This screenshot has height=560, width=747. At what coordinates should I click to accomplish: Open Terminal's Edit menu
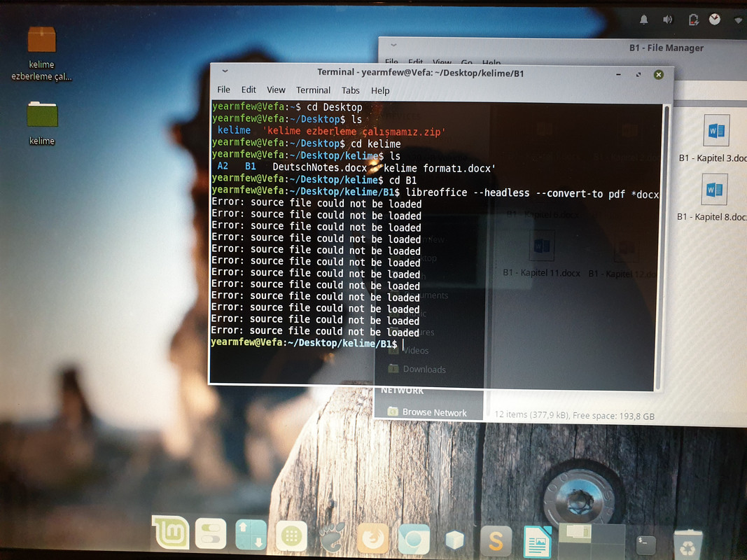tap(249, 90)
